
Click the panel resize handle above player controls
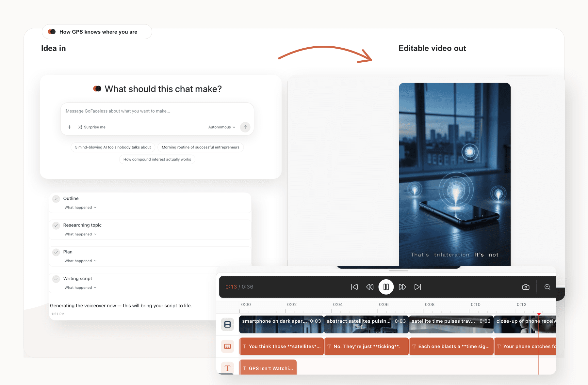399,270
